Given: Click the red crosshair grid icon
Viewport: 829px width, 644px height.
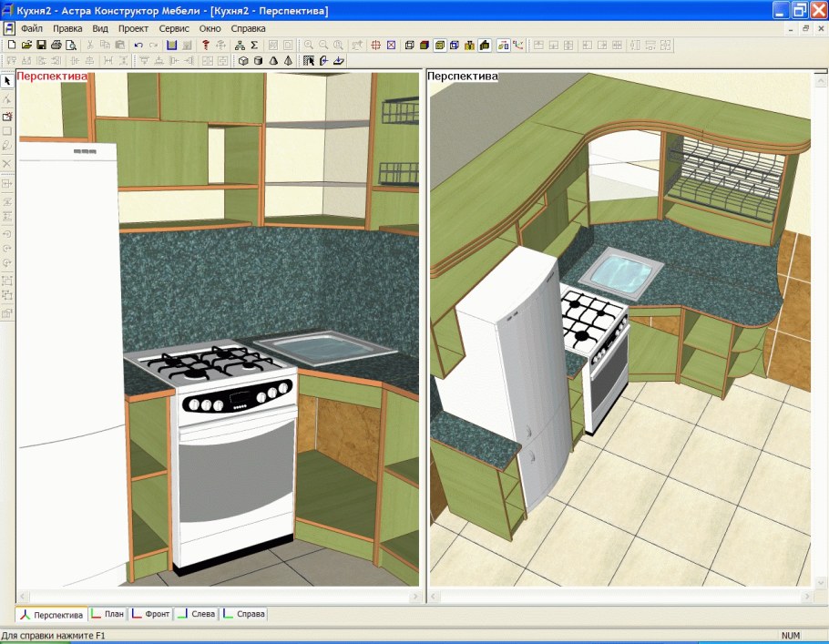Looking at the screenshot, I should 375,45.
